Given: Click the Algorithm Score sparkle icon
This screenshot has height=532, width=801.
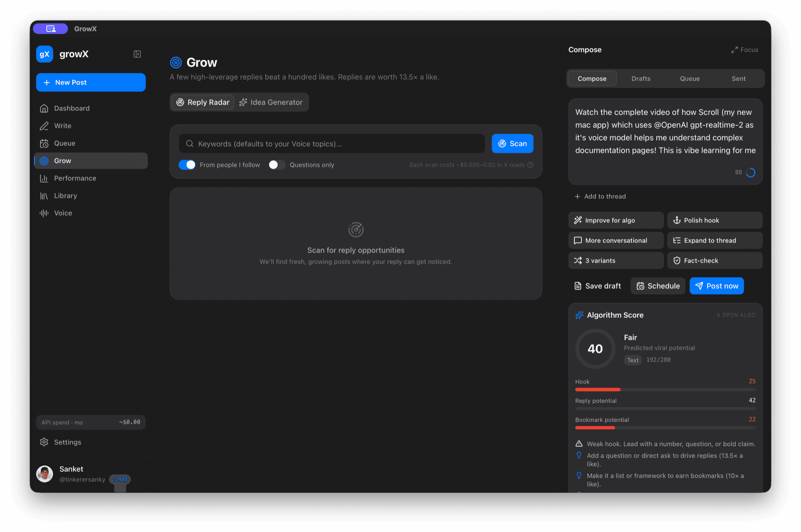Looking at the screenshot, I should pyautogui.click(x=579, y=315).
